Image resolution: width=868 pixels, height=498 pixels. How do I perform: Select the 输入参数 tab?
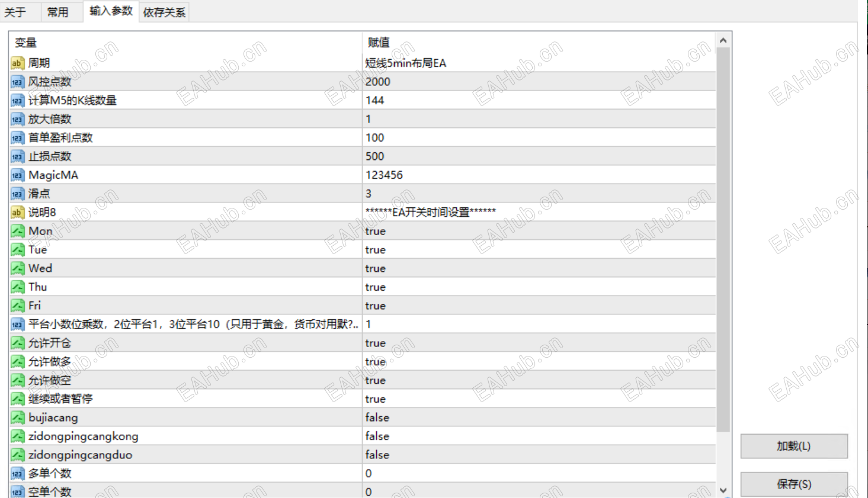click(111, 11)
